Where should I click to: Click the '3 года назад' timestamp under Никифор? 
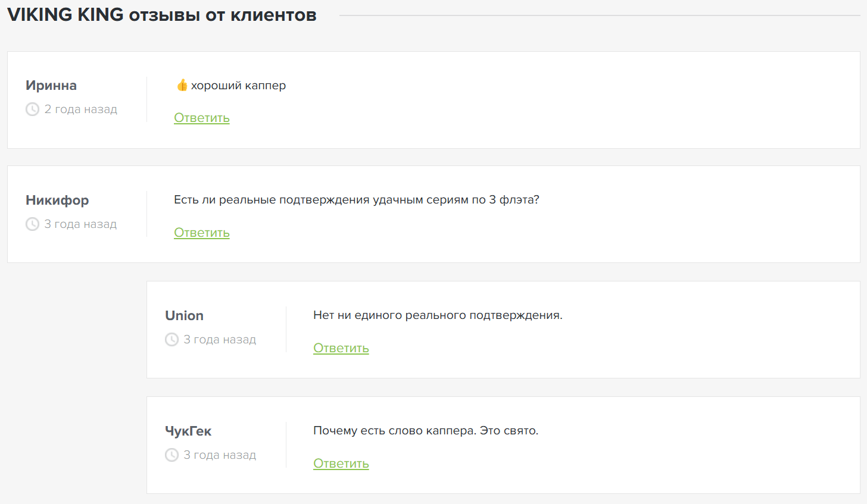81,224
